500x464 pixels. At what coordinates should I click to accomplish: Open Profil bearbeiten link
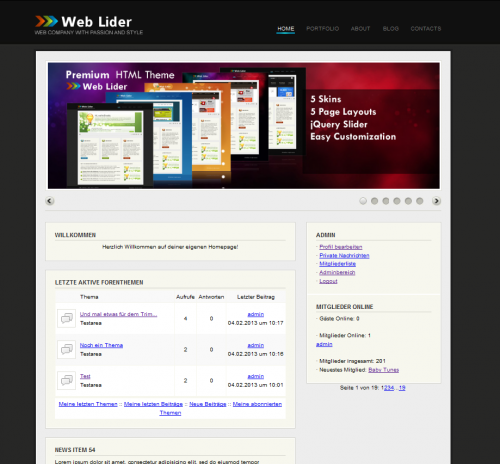(341, 247)
